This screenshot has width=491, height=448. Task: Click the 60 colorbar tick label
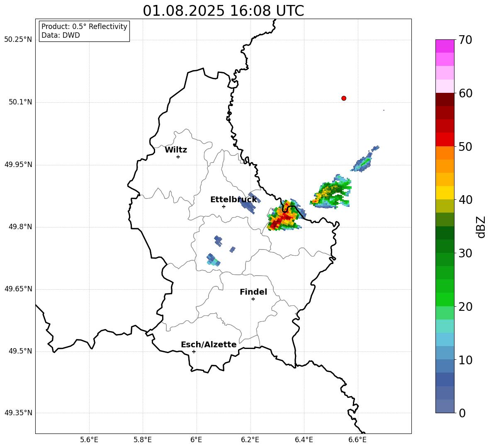click(x=465, y=93)
